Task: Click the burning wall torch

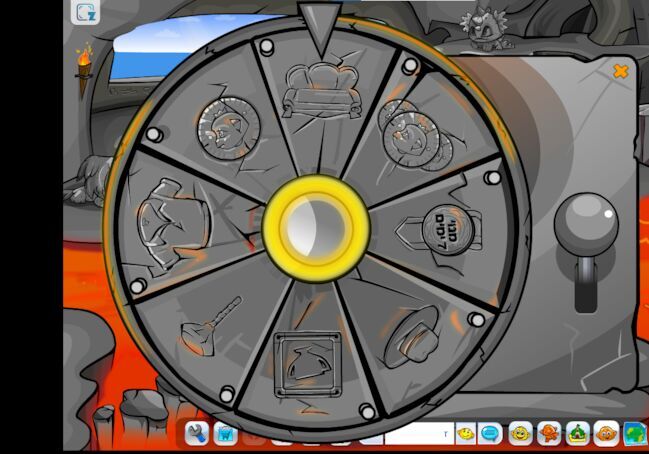Action: (84, 68)
